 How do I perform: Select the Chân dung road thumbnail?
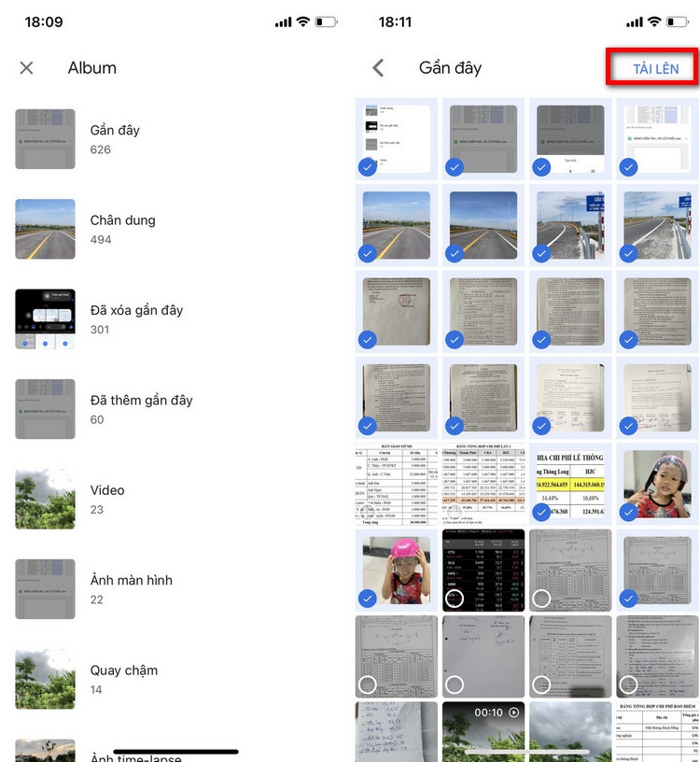point(45,229)
